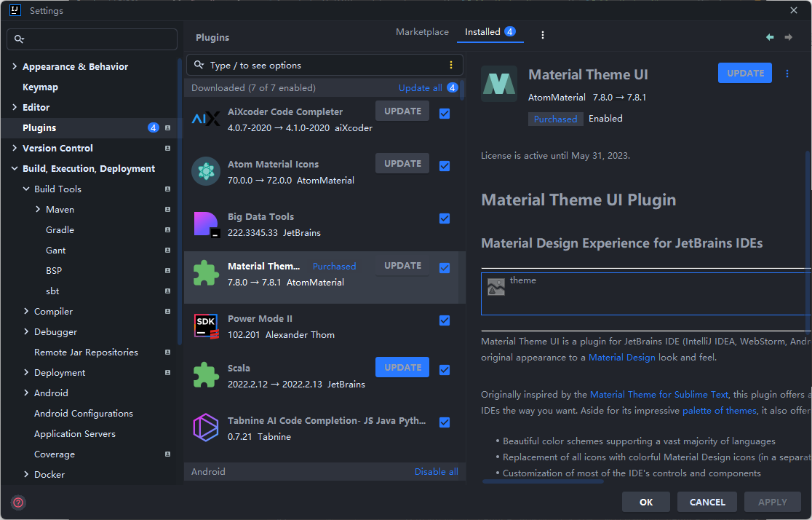Click the project-level icon beside Compiler

pyautogui.click(x=167, y=312)
